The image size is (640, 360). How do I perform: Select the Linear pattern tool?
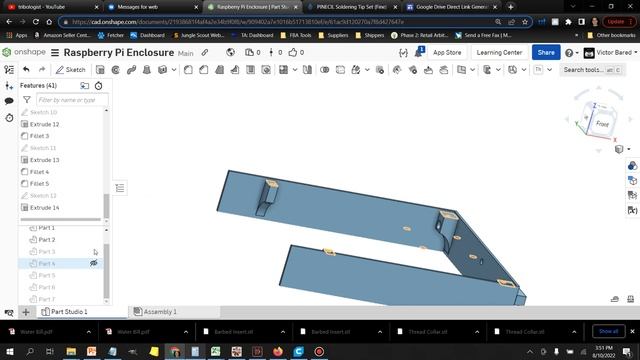click(283, 70)
